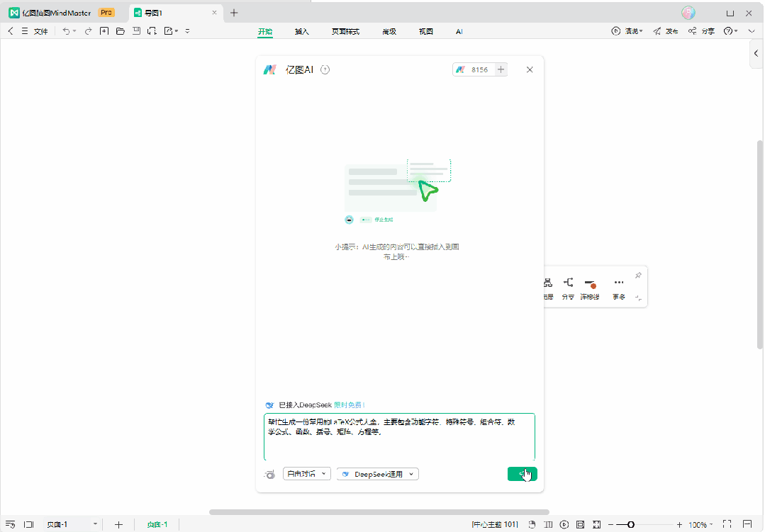
Task: Zoom out with the minus button
Action: pos(611,525)
